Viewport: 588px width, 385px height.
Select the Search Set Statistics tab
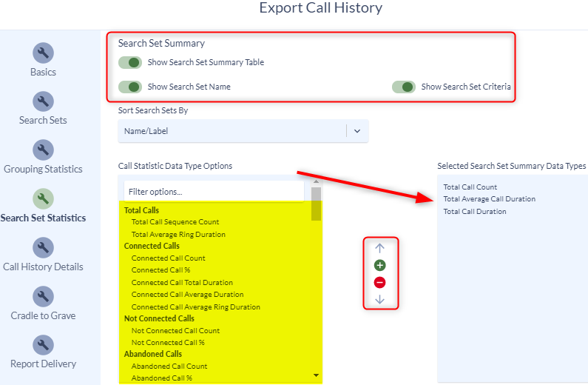tap(43, 218)
